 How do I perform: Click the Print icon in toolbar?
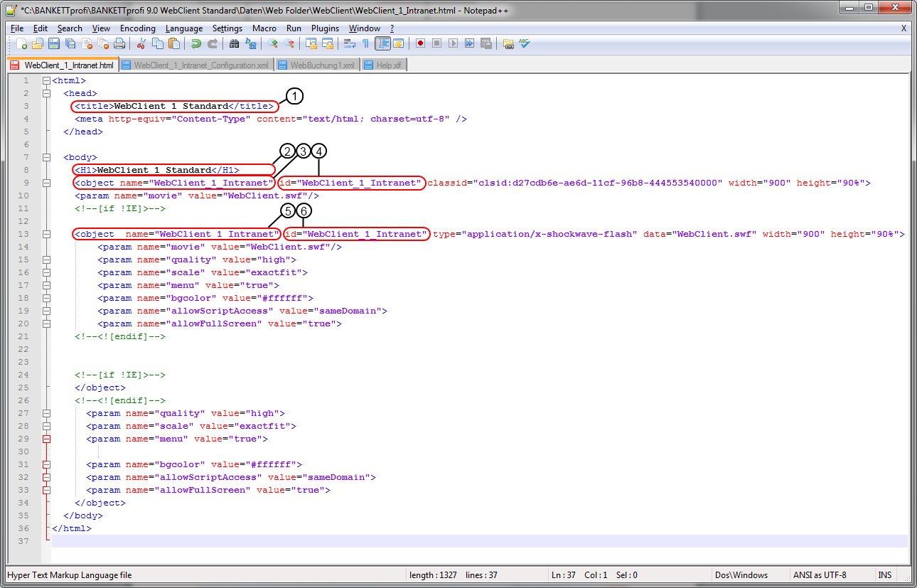pos(119,44)
